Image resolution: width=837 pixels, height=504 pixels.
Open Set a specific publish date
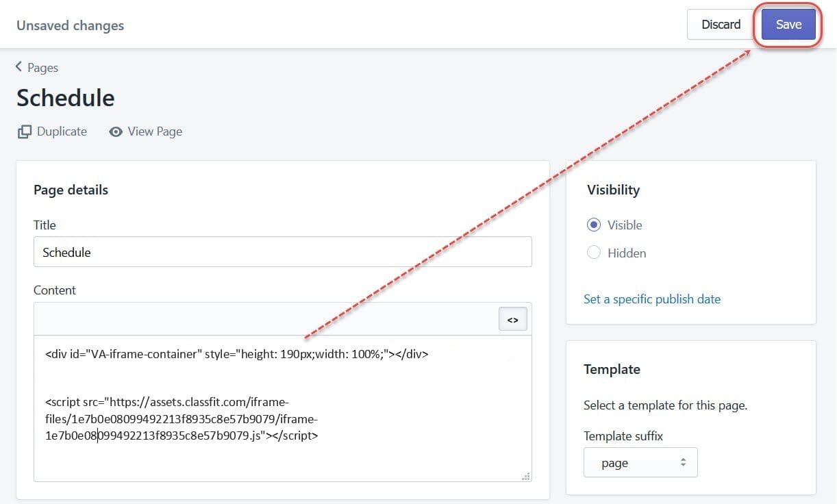point(652,299)
